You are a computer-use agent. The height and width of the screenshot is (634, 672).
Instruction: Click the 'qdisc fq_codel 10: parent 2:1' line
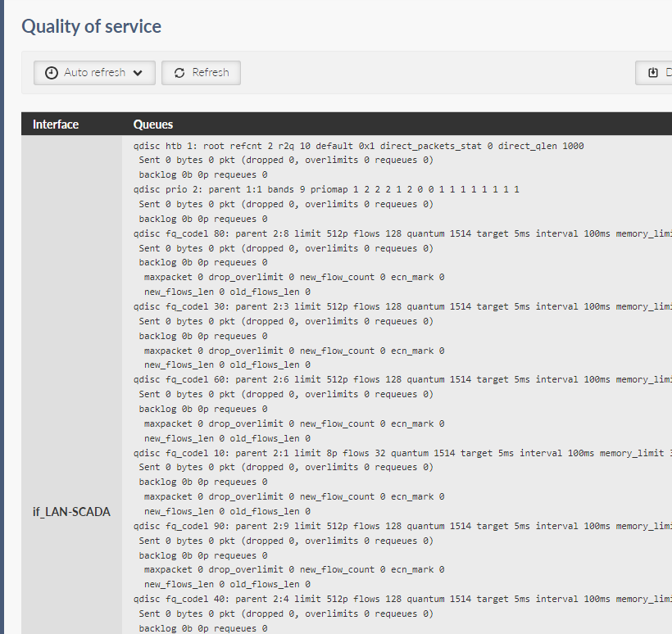coord(402,453)
